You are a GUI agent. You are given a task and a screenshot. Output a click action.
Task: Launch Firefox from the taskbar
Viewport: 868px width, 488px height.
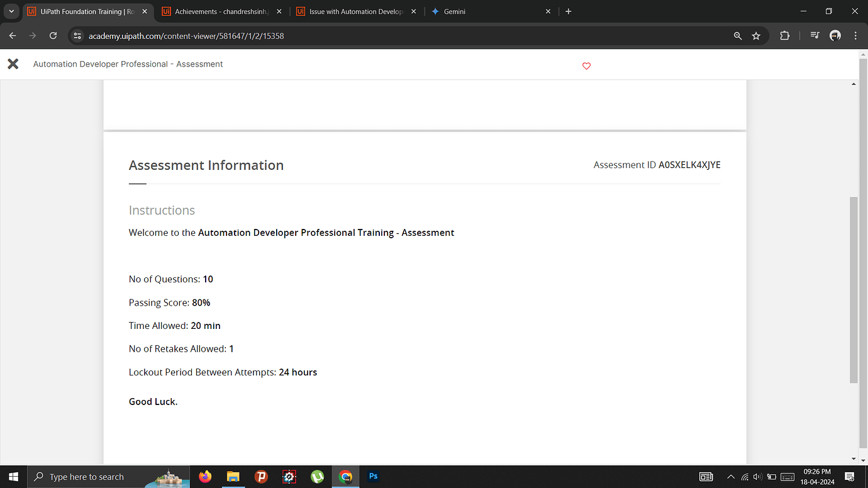click(x=205, y=477)
